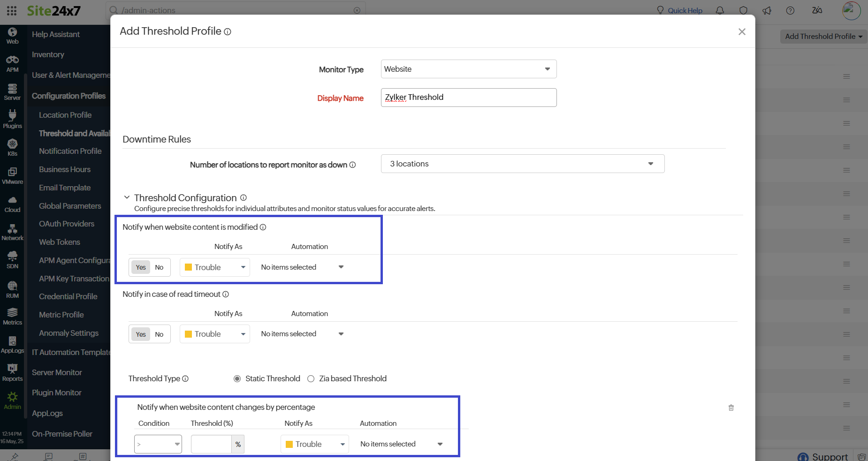Open Global Parameters in sidebar
The image size is (868, 461).
point(70,206)
